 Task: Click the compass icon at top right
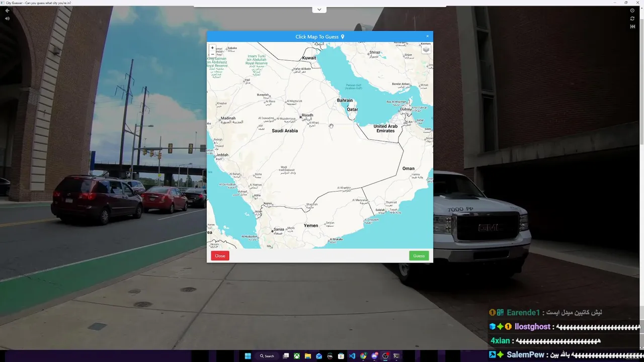click(x=632, y=11)
